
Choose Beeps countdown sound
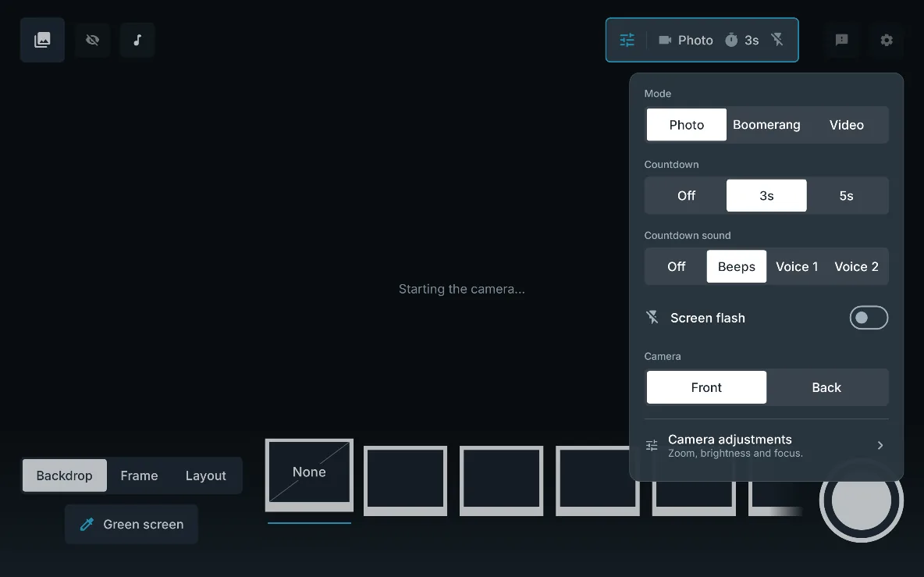[x=737, y=266]
